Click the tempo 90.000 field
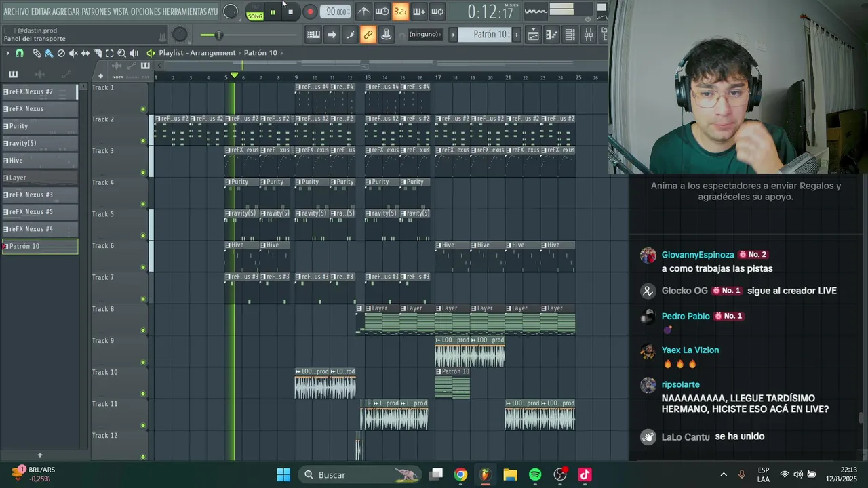This screenshot has width=868, height=488. tap(336, 12)
